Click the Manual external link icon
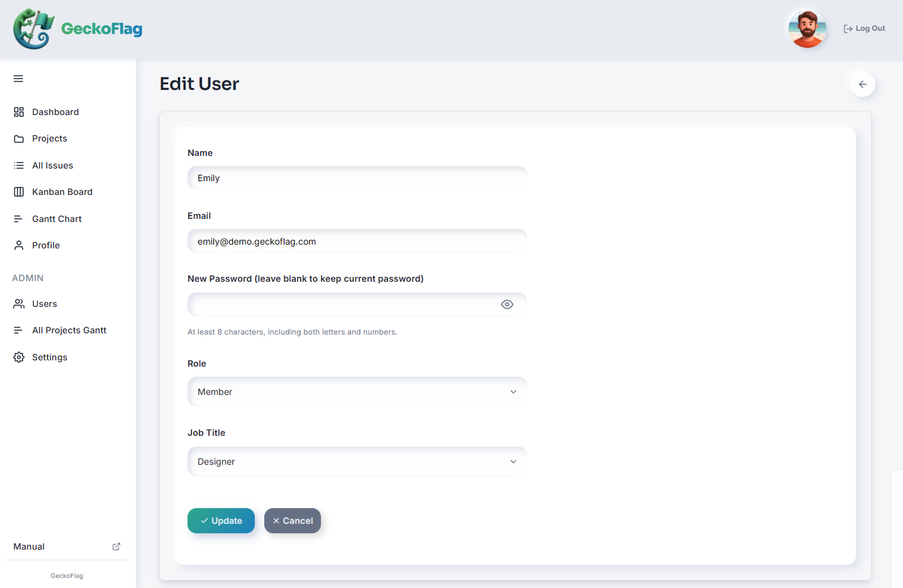This screenshot has height=588, width=903. pos(116,546)
